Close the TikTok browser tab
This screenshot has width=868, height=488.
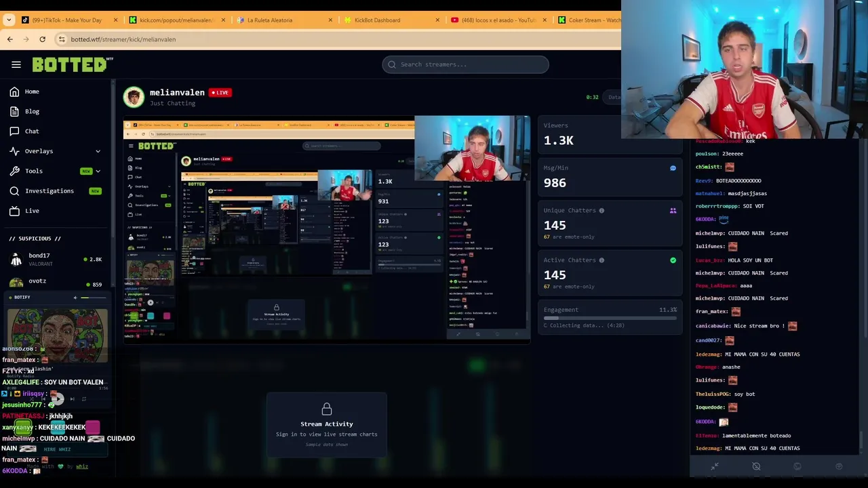pos(115,20)
